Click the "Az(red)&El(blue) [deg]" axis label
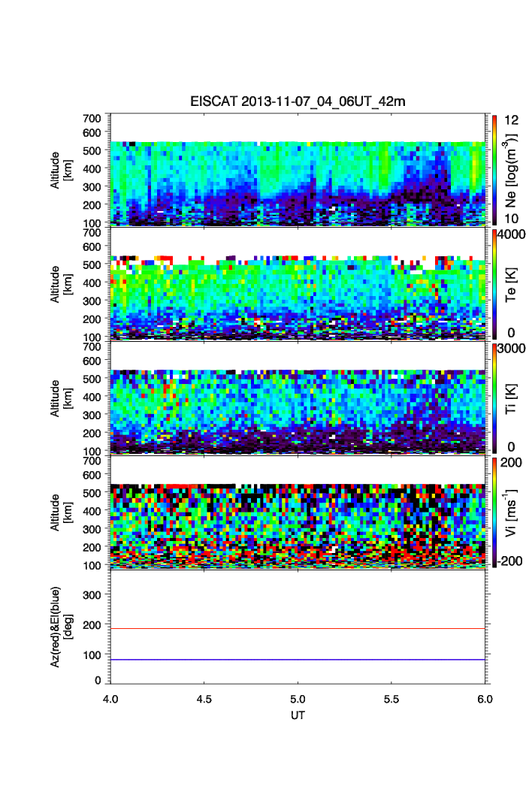Screen dimensions: 532x798 click(62, 627)
